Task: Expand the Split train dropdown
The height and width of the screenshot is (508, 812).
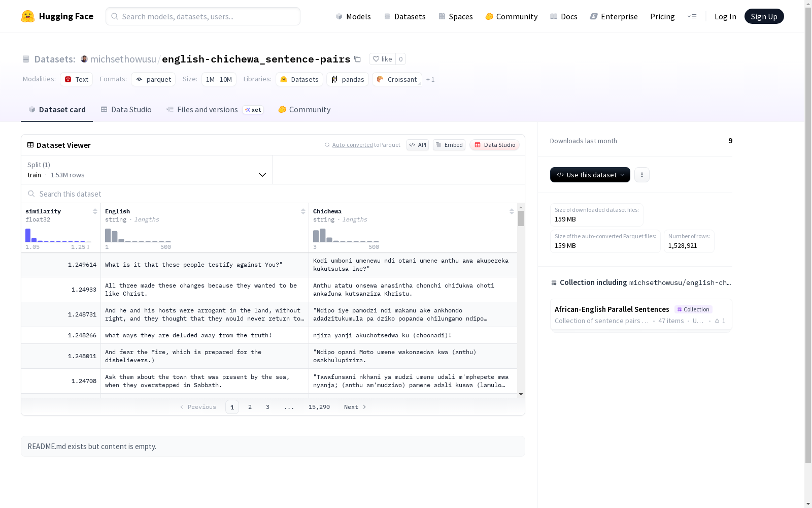Action: [x=147, y=170]
